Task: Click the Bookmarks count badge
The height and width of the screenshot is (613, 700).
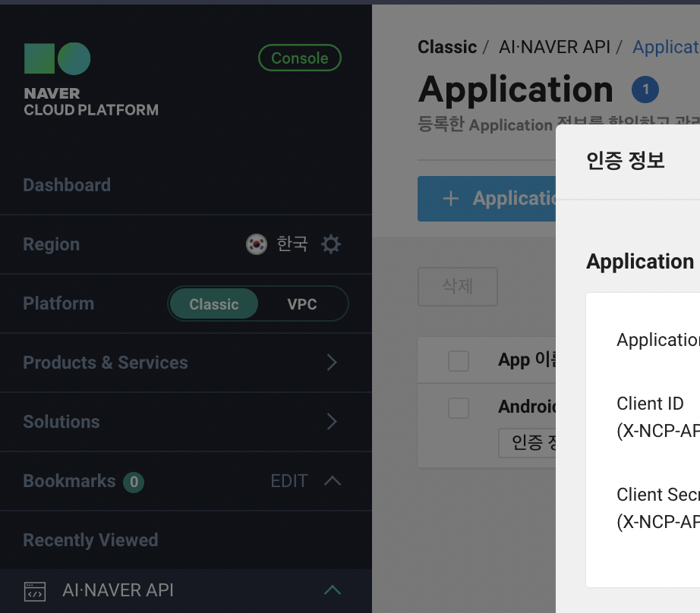Action: [134, 482]
